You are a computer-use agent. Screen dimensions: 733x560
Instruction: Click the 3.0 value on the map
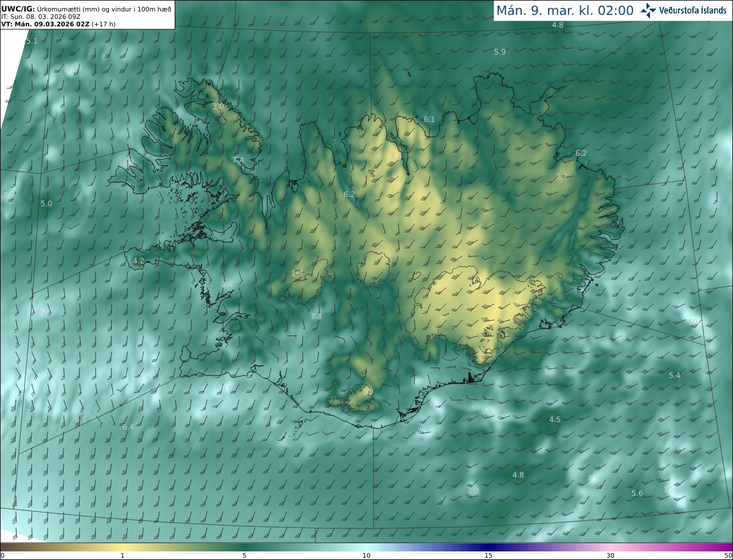tap(218, 107)
